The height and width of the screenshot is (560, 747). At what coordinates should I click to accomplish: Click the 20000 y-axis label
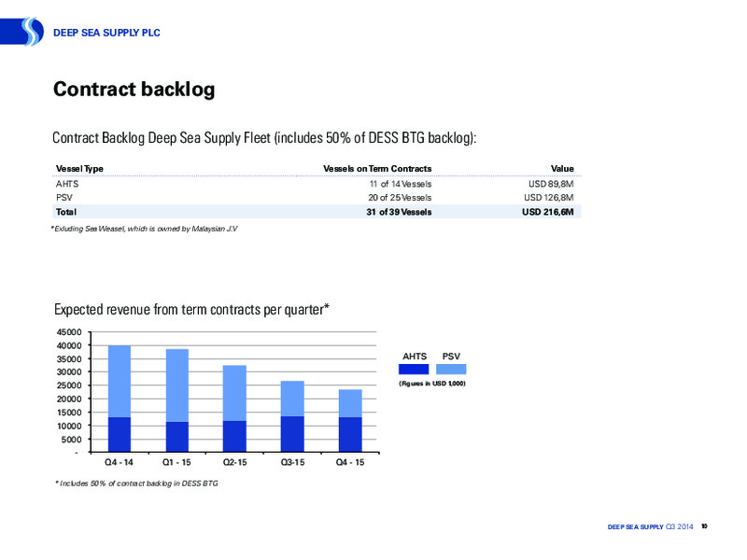click(69, 399)
